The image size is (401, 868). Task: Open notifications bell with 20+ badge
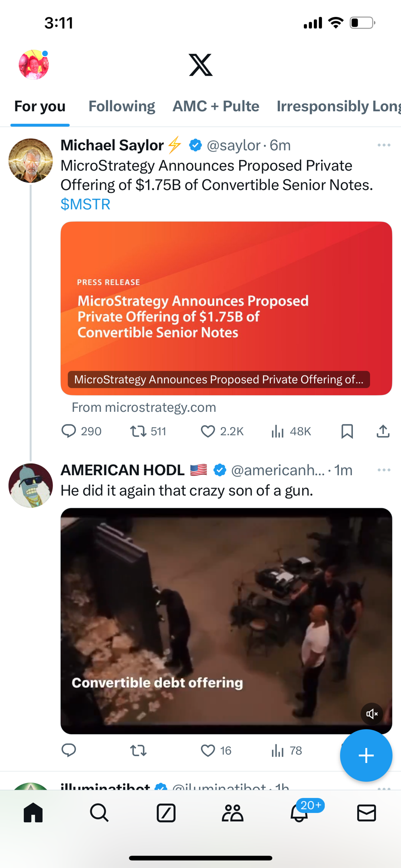299,812
